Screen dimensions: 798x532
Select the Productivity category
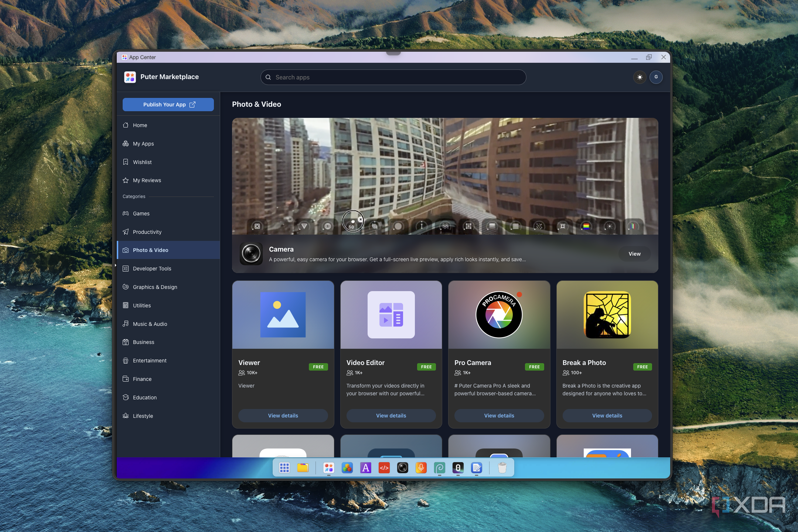[x=168, y=232]
